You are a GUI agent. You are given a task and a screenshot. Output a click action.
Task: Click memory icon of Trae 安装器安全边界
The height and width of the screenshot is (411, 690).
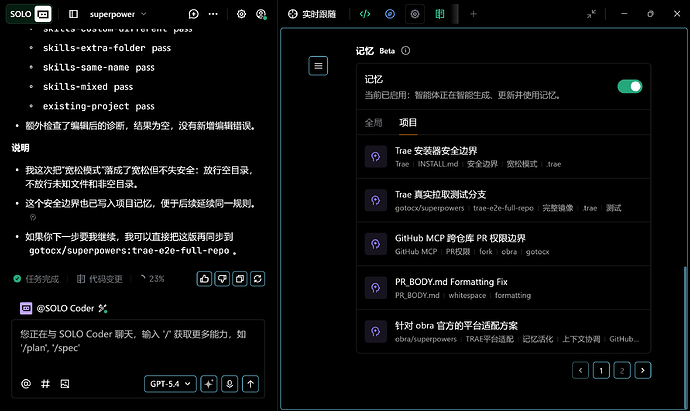(x=376, y=157)
